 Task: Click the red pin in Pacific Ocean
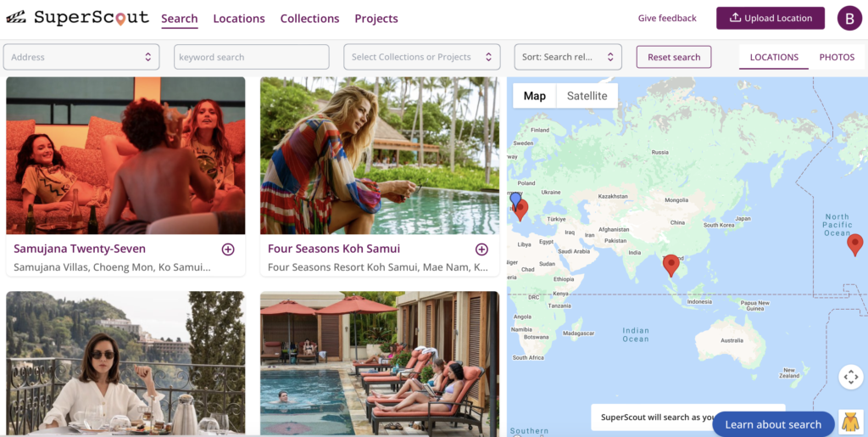click(855, 244)
